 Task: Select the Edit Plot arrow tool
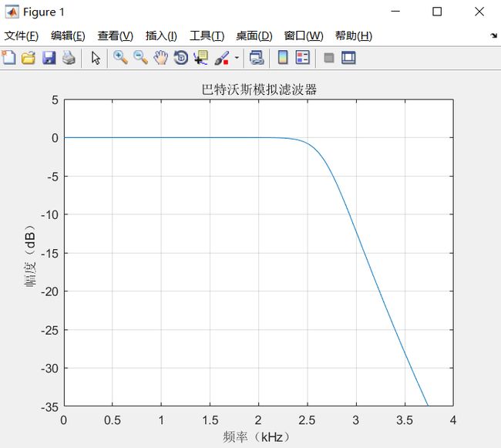[96, 58]
